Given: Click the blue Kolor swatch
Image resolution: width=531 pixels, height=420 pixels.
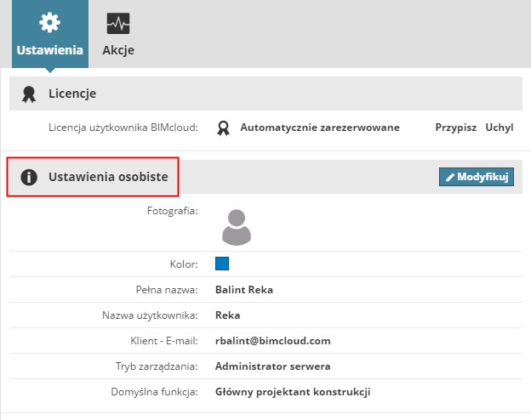Looking at the screenshot, I should pyautogui.click(x=222, y=264).
